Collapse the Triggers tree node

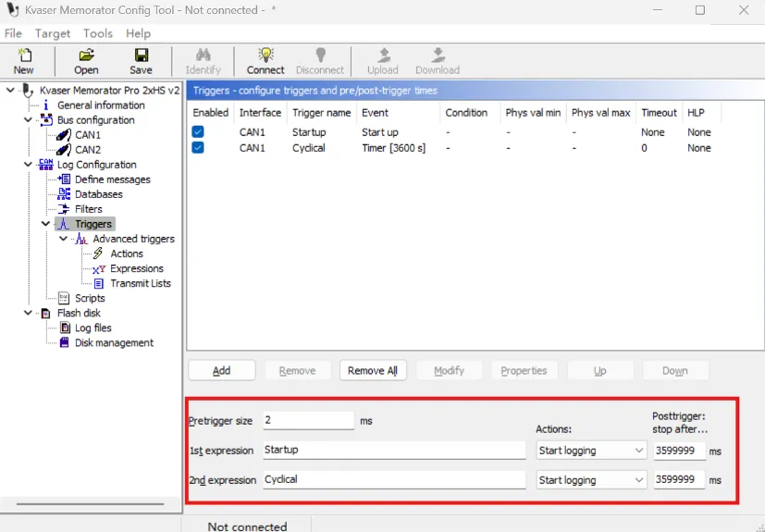point(45,224)
